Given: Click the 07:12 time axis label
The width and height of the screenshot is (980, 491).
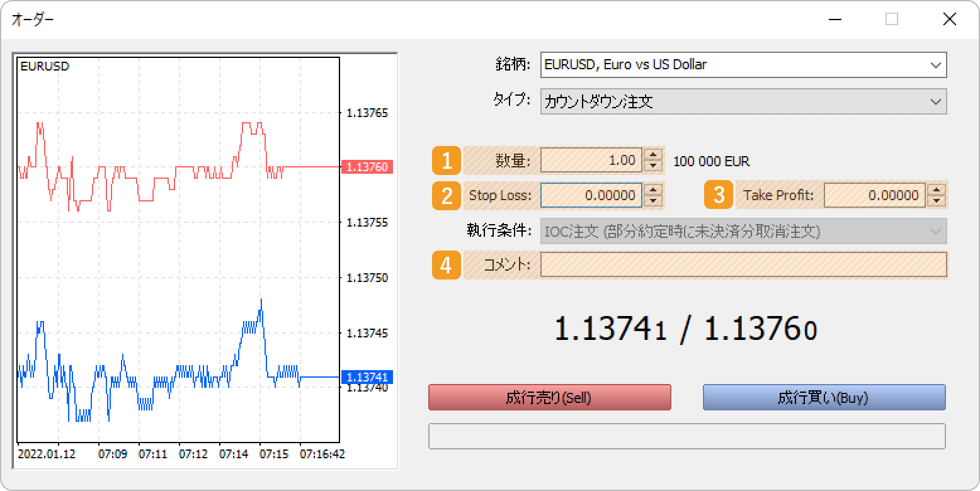Looking at the screenshot, I should (x=193, y=454).
